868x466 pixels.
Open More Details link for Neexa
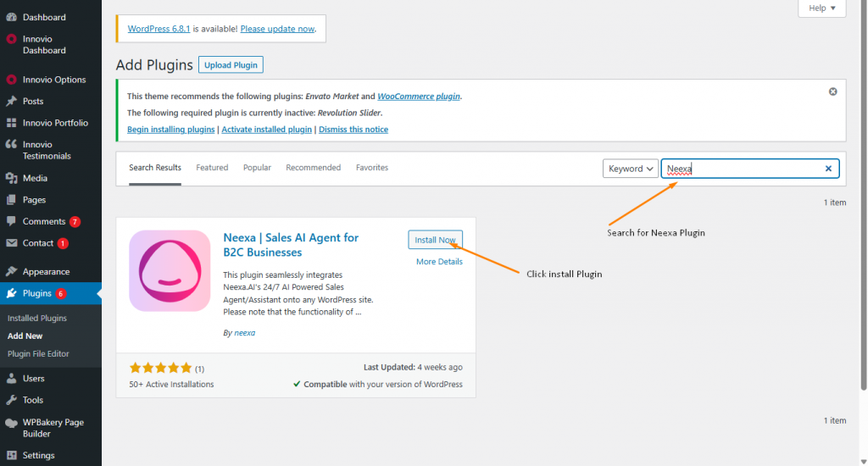pyautogui.click(x=439, y=262)
